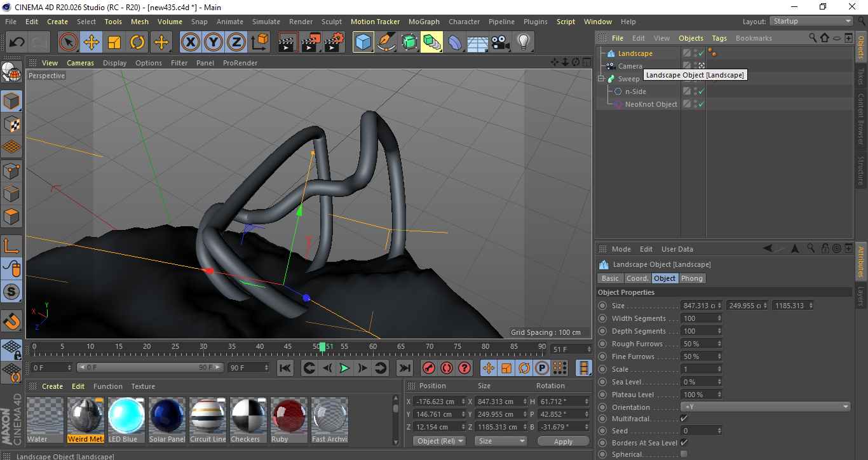Screen dimensions: 868x460
Task: Click the Apply button
Action: (563, 441)
